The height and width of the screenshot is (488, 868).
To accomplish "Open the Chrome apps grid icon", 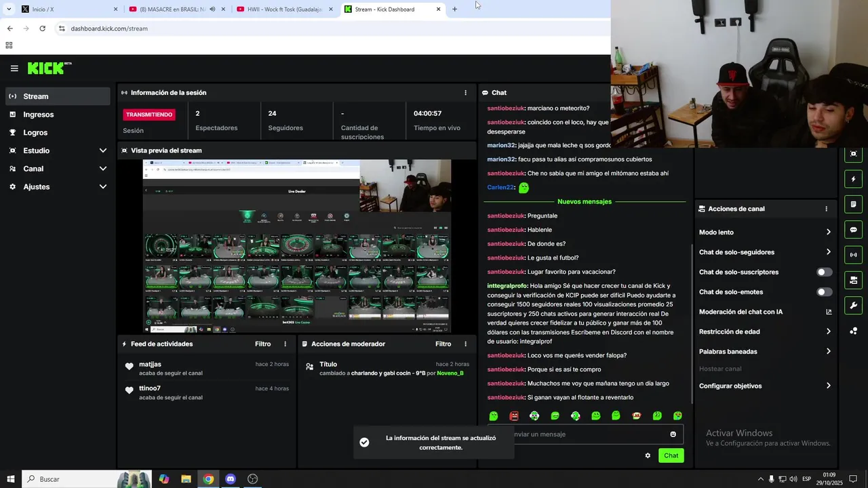I will pyautogui.click(x=9, y=45).
